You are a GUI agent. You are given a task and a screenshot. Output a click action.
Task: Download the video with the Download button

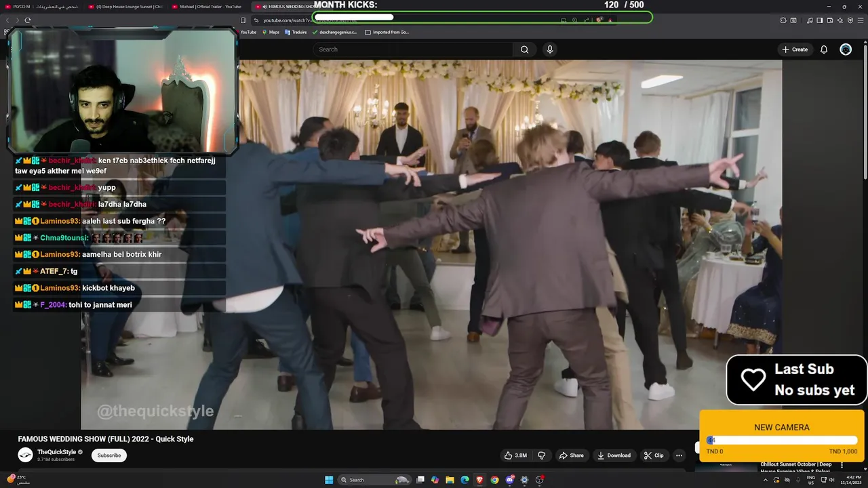click(x=614, y=455)
